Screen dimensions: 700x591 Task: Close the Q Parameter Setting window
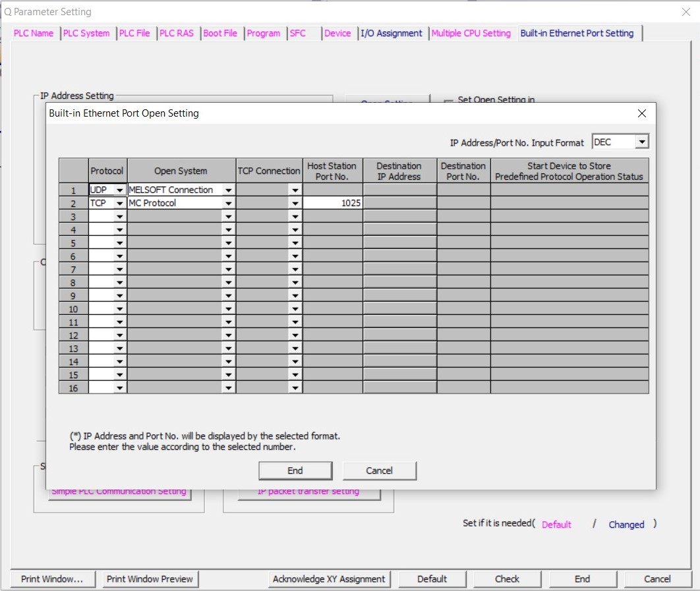685,12
